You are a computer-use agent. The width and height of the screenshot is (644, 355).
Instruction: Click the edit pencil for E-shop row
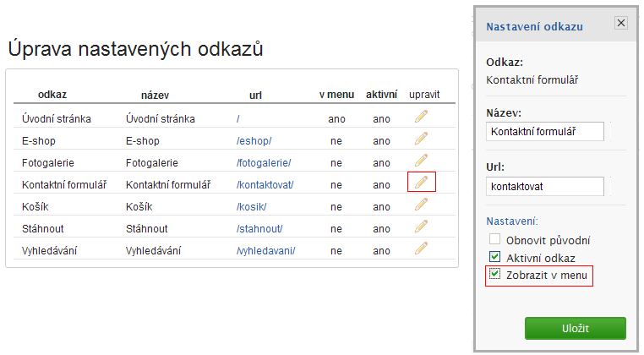pyautogui.click(x=421, y=139)
